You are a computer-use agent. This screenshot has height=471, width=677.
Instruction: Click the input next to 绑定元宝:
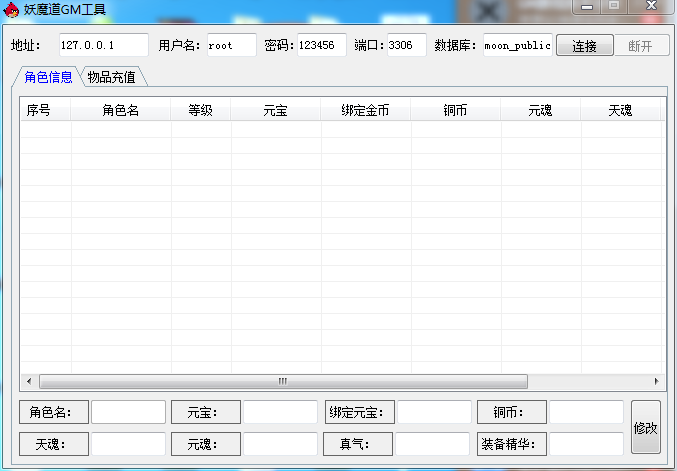coord(434,412)
